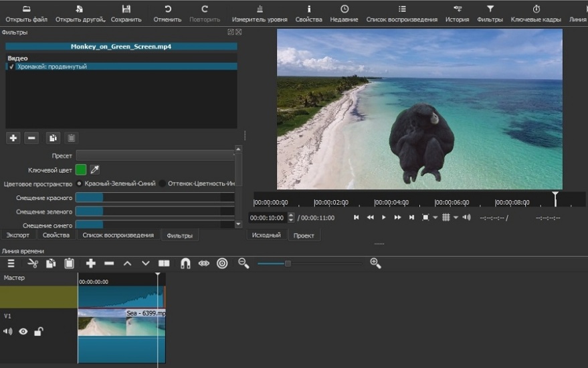This screenshot has width=588, height=368.
Task: Select the Красный-Зеленый-Синий color space option
Action: point(80,183)
